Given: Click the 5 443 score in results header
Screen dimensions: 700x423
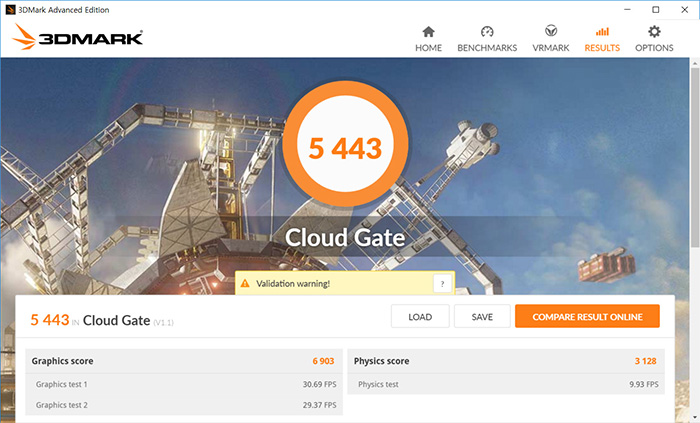Looking at the screenshot, I should [x=50, y=320].
